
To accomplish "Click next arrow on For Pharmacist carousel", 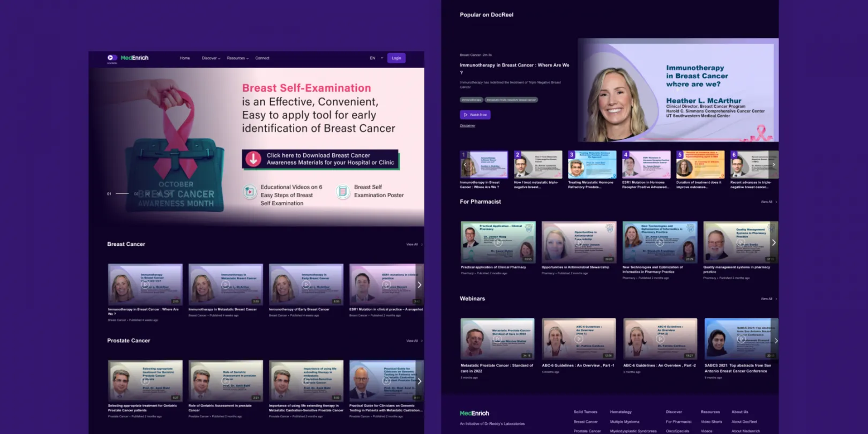I will (773, 243).
